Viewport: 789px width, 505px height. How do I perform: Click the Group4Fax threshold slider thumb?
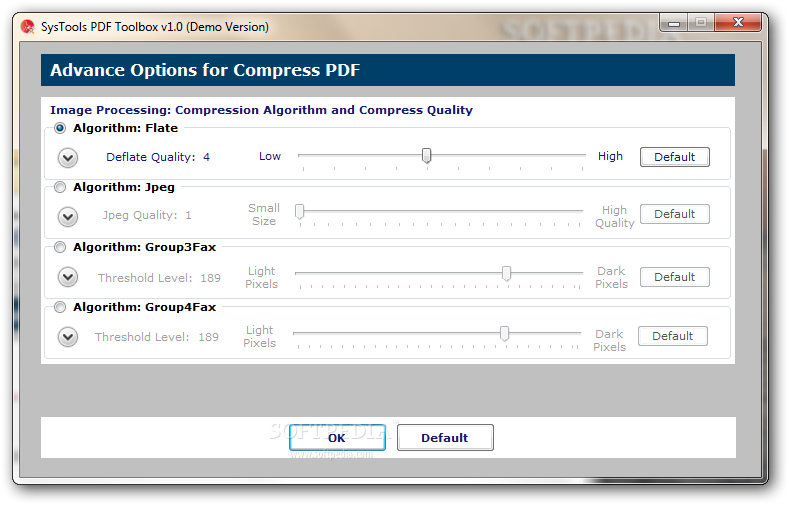pos(505,333)
